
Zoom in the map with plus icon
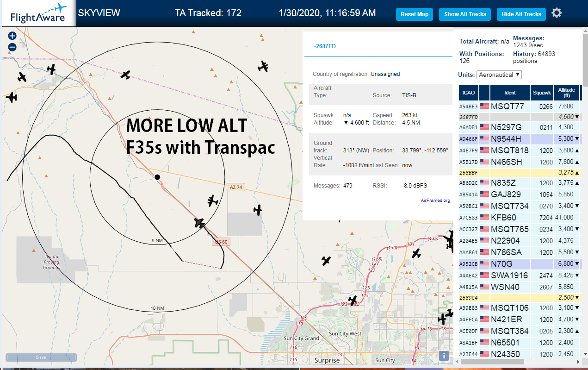12,36
